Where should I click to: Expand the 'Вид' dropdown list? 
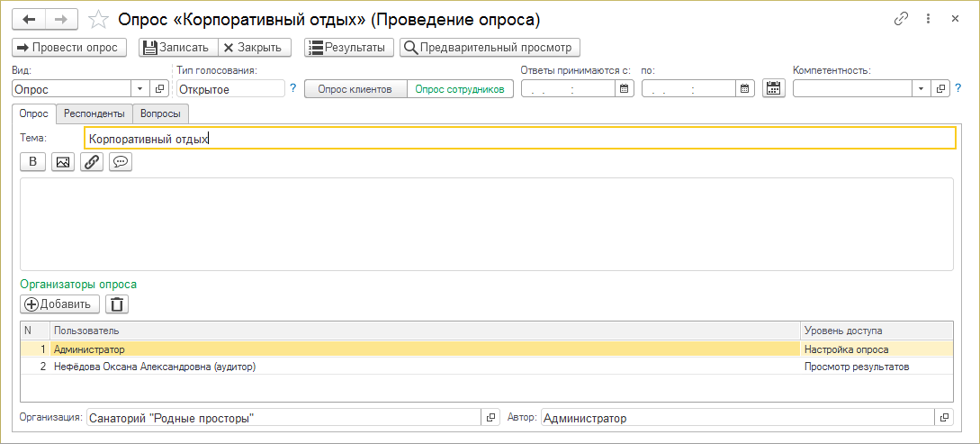coord(139,88)
